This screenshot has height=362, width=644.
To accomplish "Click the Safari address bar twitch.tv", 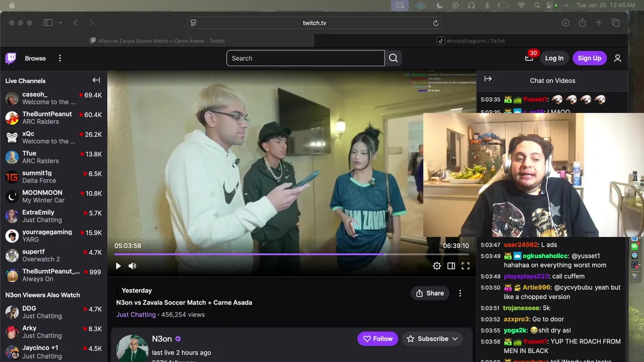I will pos(314,23).
